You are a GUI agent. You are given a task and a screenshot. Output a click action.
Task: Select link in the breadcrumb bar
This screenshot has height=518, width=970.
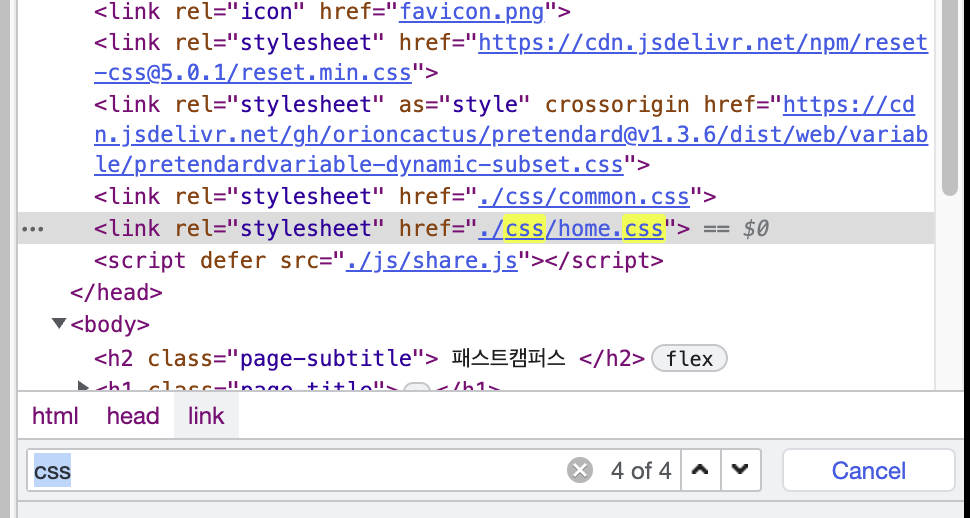pyautogui.click(x=206, y=416)
